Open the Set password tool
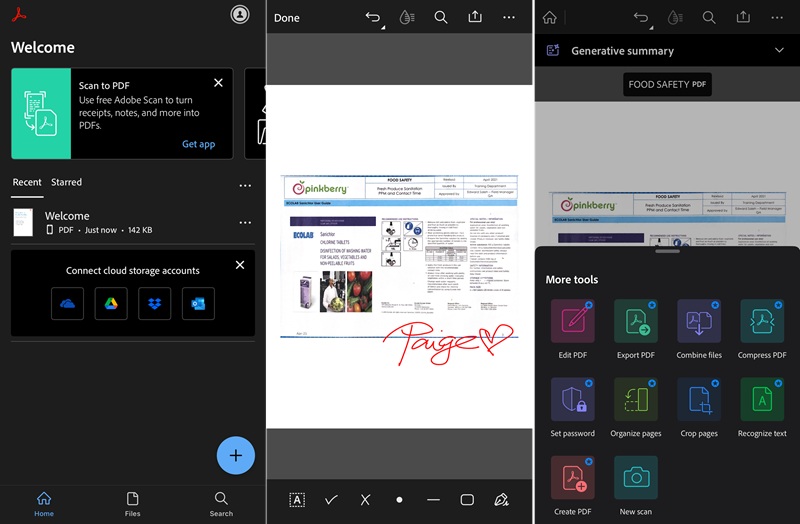 pyautogui.click(x=572, y=408)
